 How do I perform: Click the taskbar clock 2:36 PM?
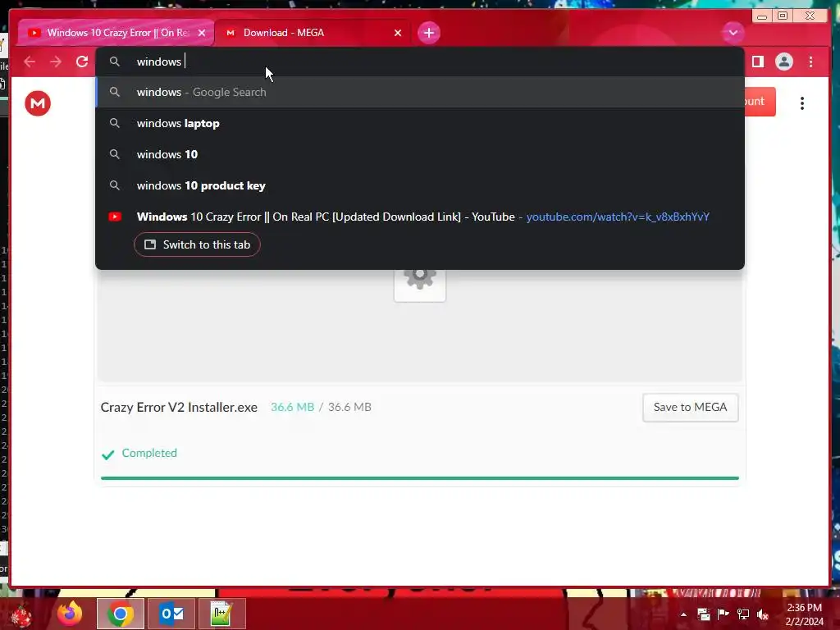click(804, 608)
